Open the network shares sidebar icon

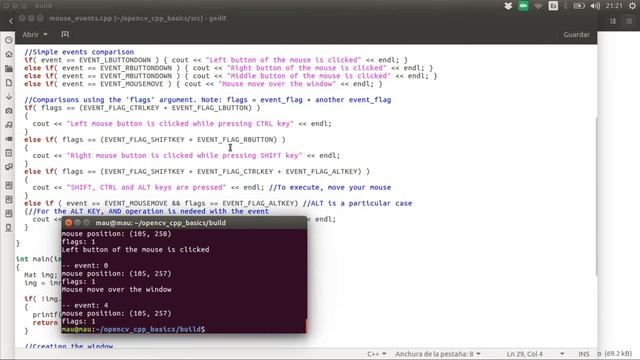(x=9, y=167)
